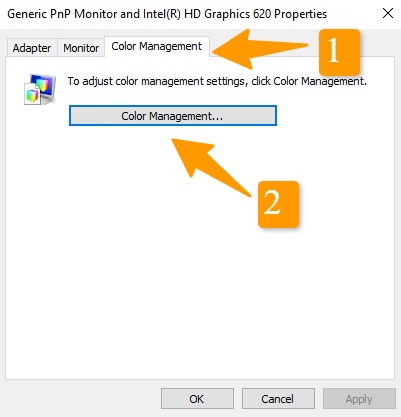The width and height of the screenshot is (401, 417).
Task: Click the orange number 2 badge
Action: coord(278,204)
